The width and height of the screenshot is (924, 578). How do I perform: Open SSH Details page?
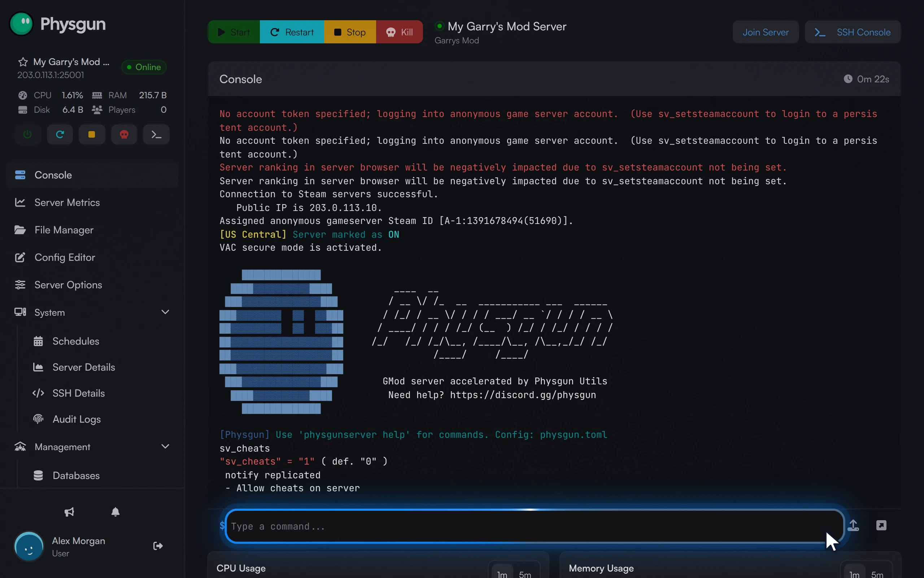tap(101, 393)
